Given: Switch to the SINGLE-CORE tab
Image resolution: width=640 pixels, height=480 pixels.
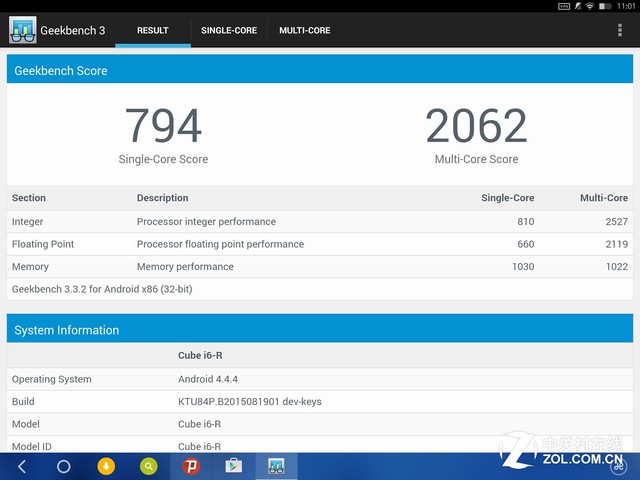Looking at the screenshot, I should (x=229, y=30).
